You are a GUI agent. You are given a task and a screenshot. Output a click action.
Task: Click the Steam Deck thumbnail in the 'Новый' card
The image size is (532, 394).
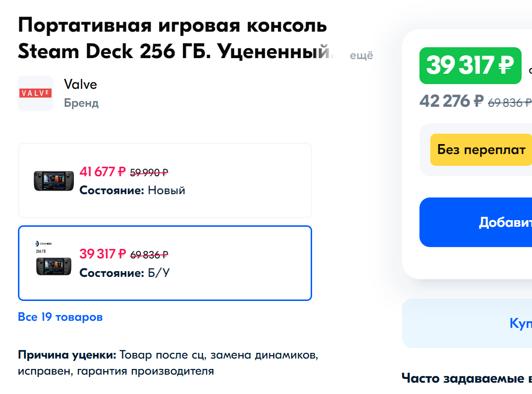(x=53, y=181)
